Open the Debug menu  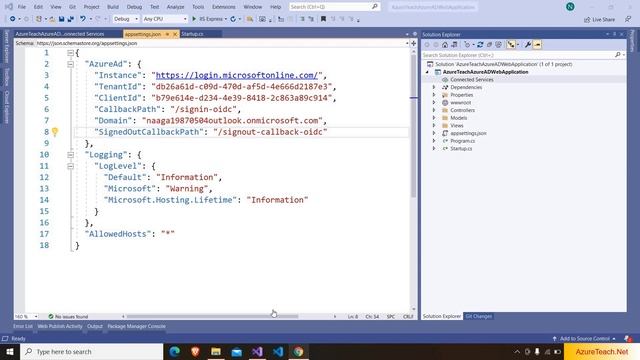point(134,7)
